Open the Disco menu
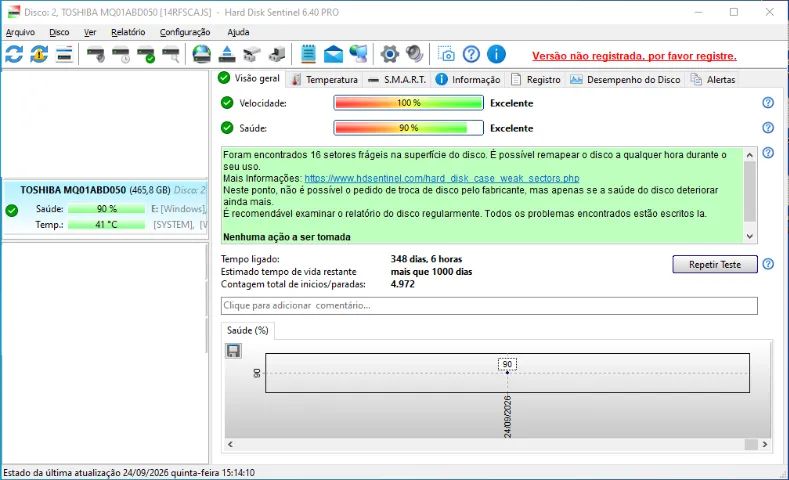The image size is (789, 480). pos(59,32)
